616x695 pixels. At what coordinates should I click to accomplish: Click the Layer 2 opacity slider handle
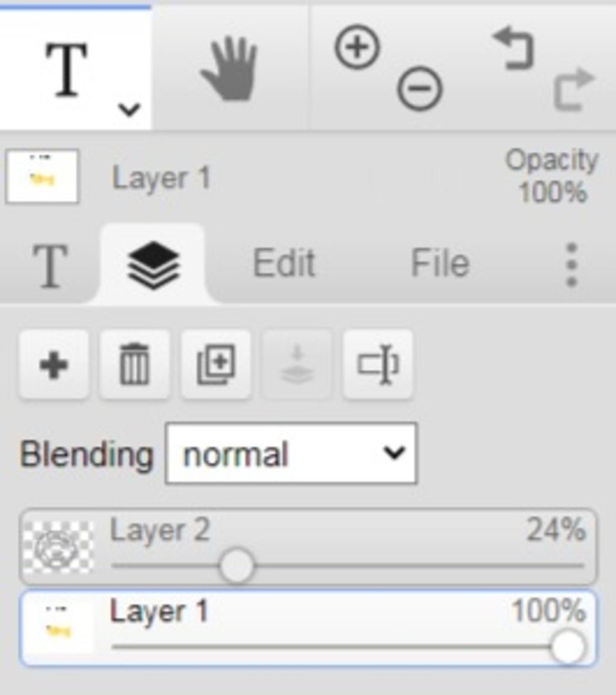click(236, 566)
